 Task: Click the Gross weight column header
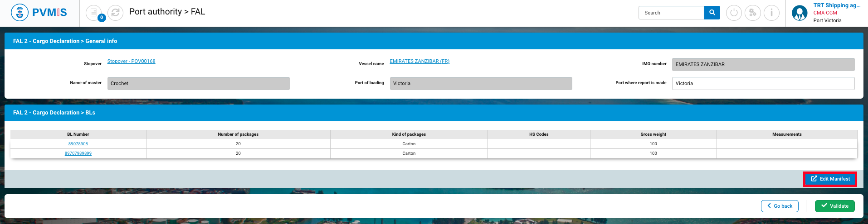653,134
